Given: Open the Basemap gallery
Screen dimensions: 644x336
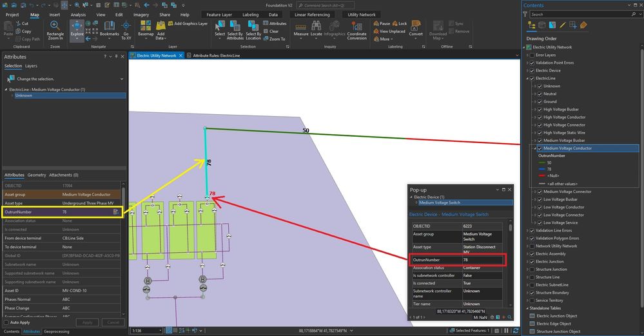Looking at the screenshot, I should [x=146, y=29].
